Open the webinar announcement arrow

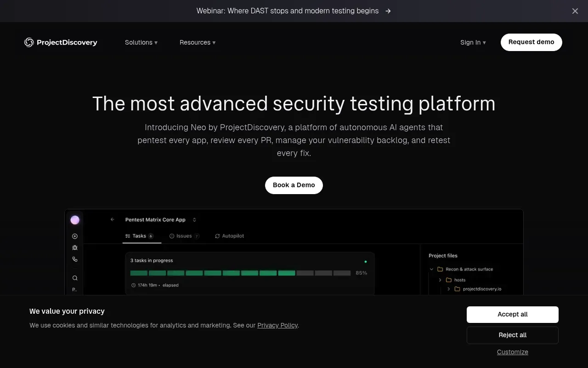(x=388, y=11)
